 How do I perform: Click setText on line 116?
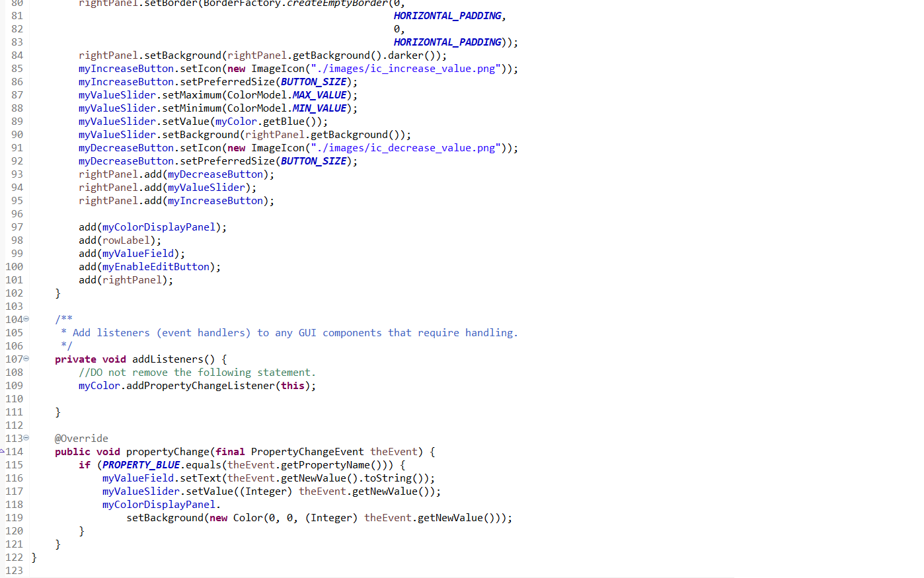200,478
